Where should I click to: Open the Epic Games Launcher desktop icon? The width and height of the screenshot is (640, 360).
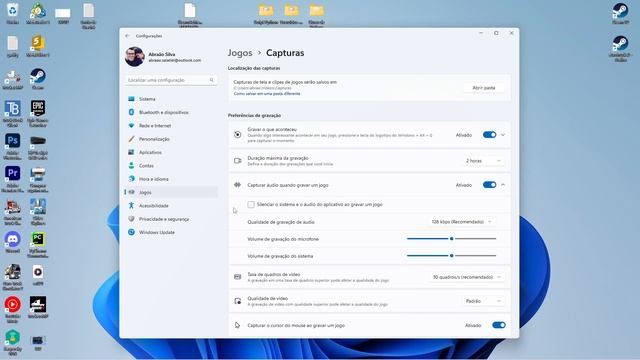point(38,113)
